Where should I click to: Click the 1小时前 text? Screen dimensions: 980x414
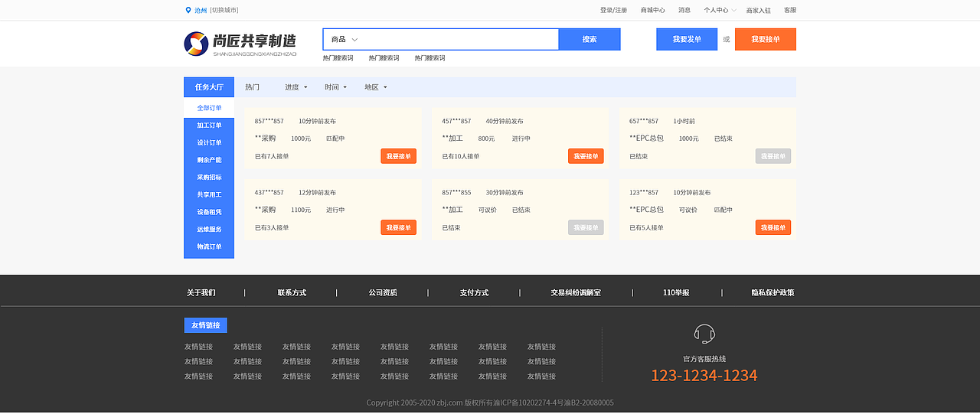(x=684, y=122)
